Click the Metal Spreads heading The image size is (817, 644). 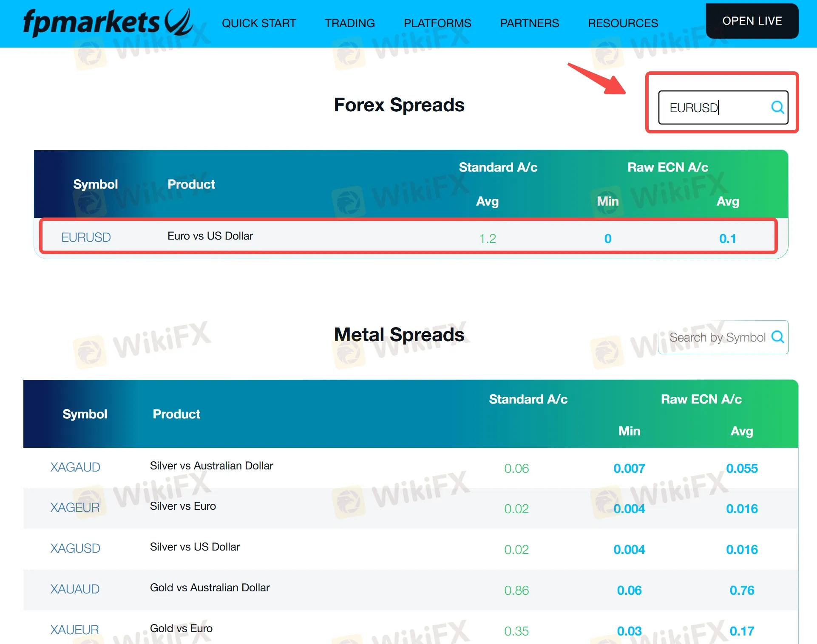(399, 334)
